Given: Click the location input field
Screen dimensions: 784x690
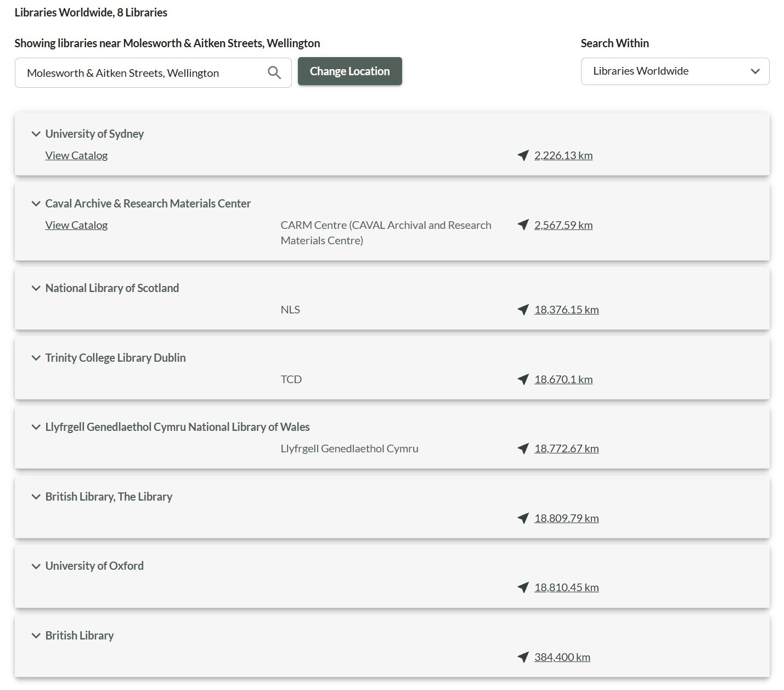Looking at the screenshot, I should (x=153, y=72).
